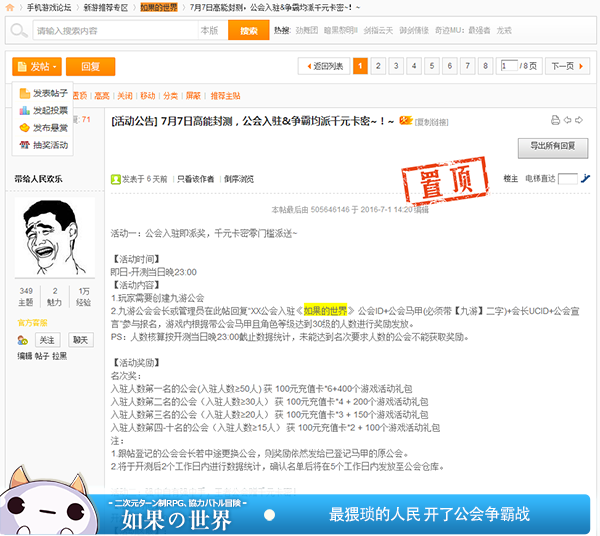Click the rage-face avatar image

tap(55, 237)
